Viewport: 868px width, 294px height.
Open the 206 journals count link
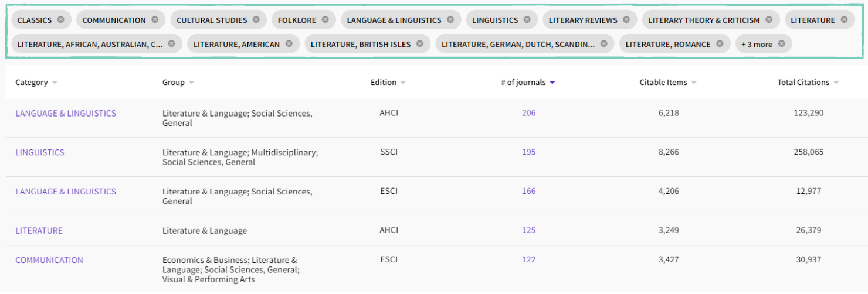point(529,113)
